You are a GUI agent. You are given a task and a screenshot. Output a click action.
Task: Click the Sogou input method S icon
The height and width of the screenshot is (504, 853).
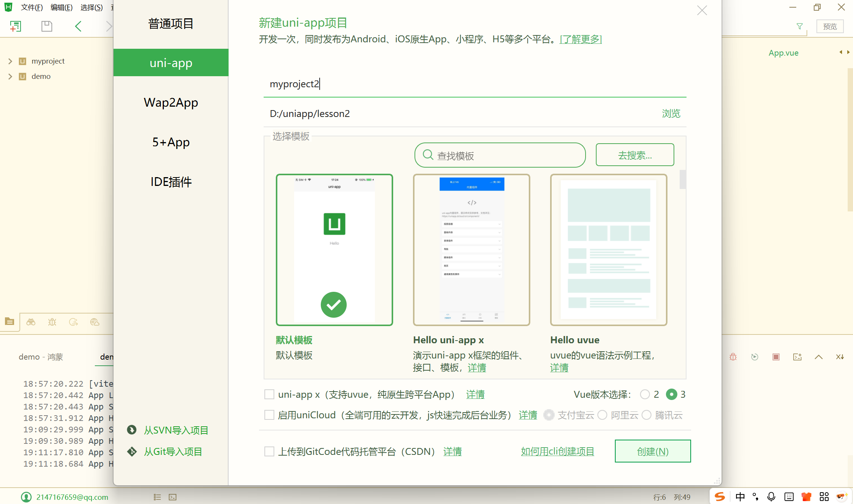click(720, 497)
